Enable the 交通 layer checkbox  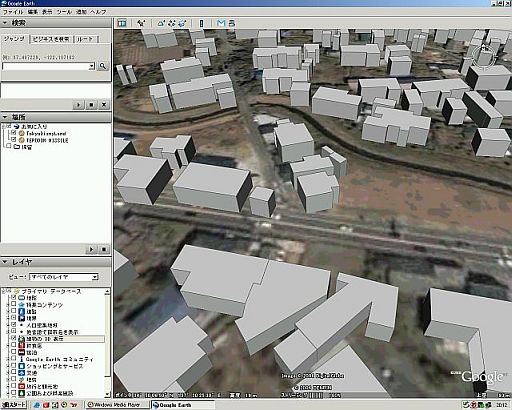(x=13, y=372)
